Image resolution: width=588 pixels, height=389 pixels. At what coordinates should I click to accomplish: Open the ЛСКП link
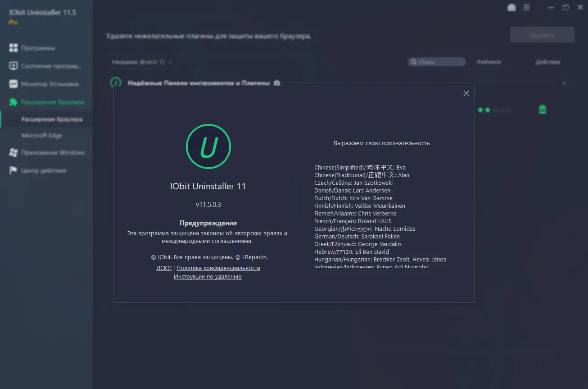point(163,268)
